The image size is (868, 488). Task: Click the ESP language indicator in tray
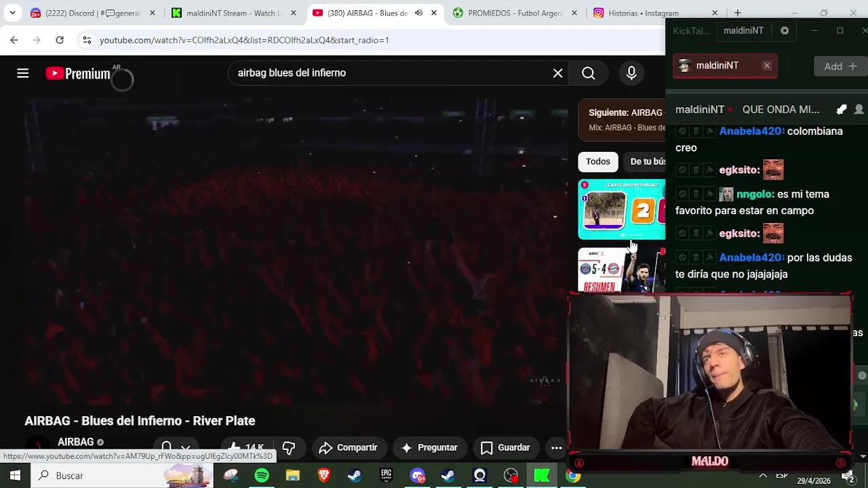coord(782,475)
